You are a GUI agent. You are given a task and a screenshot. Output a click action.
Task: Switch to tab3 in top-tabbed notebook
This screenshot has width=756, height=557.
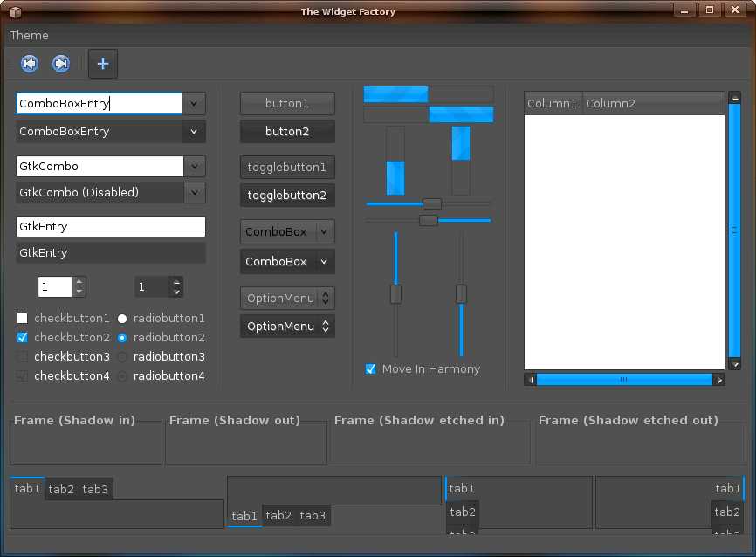point(95,489)
